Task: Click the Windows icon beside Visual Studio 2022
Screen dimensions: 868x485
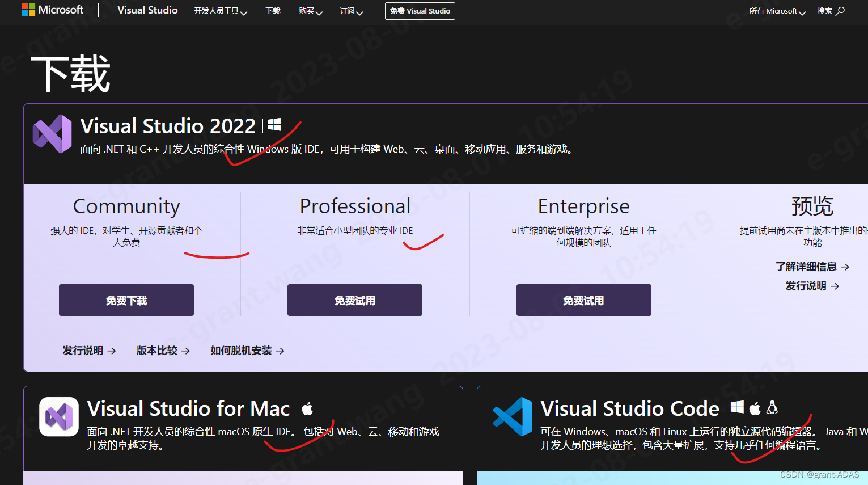Action: pyautogui.click(x=274, y=125)
